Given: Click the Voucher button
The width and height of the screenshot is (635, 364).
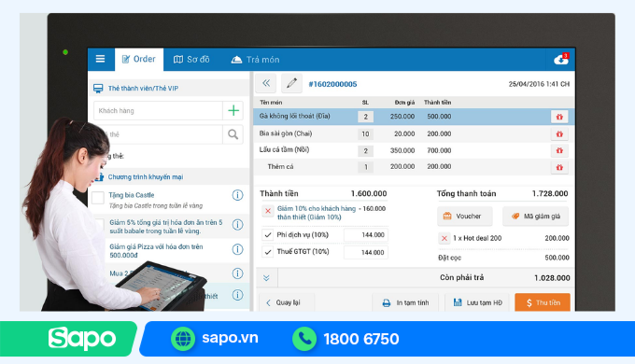Looking at the screenshot, I should 464,217.
